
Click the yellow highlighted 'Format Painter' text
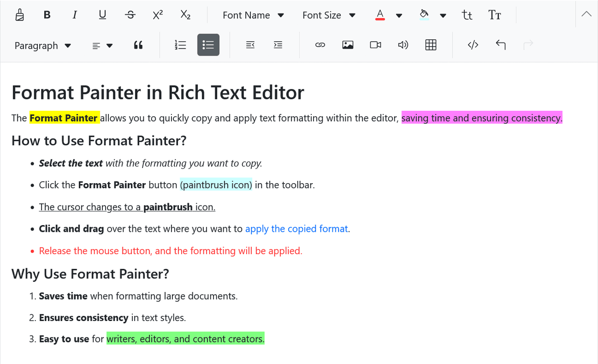pyautogui.click(x=64, y=118)
